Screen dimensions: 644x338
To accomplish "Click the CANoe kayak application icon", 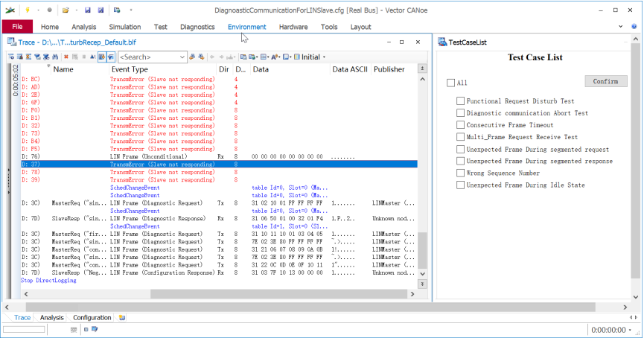I will pyautogui.click(x=10, y=10).
